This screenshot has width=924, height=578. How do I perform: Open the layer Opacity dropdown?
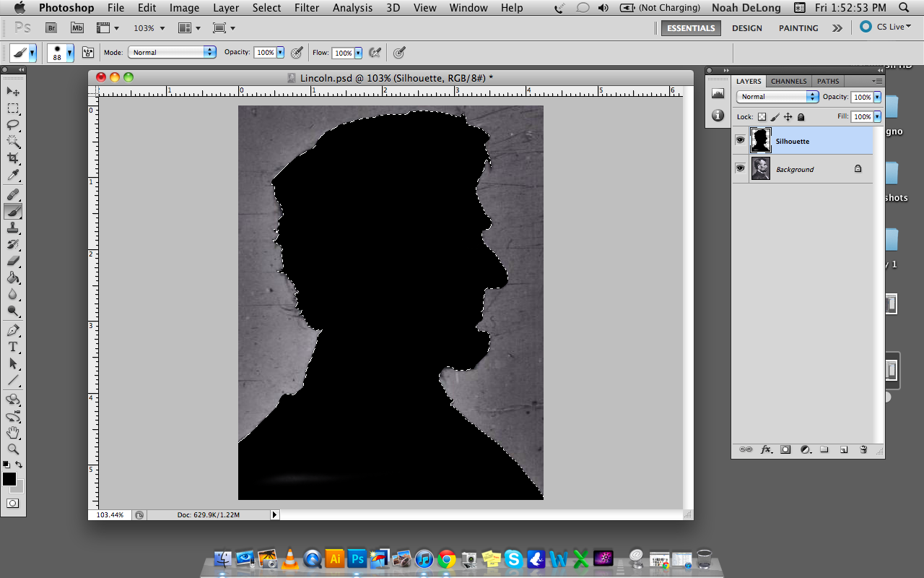point(877,97)
